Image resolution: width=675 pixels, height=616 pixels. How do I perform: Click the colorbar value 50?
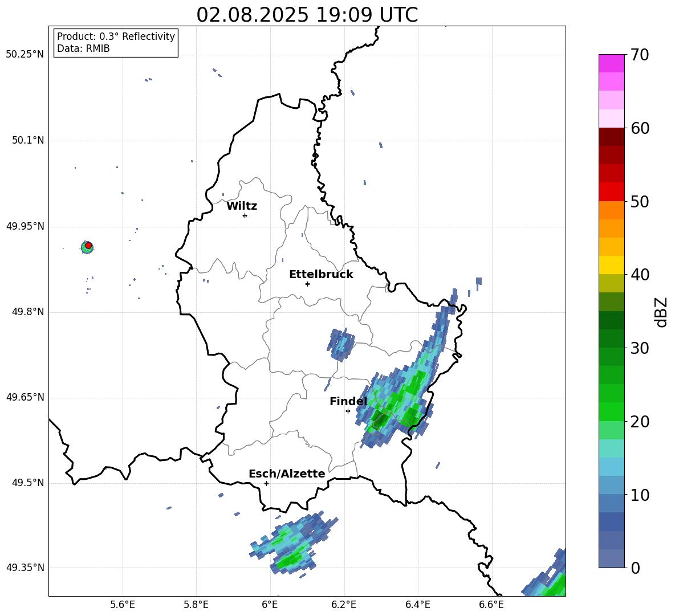tap(640, 201)
